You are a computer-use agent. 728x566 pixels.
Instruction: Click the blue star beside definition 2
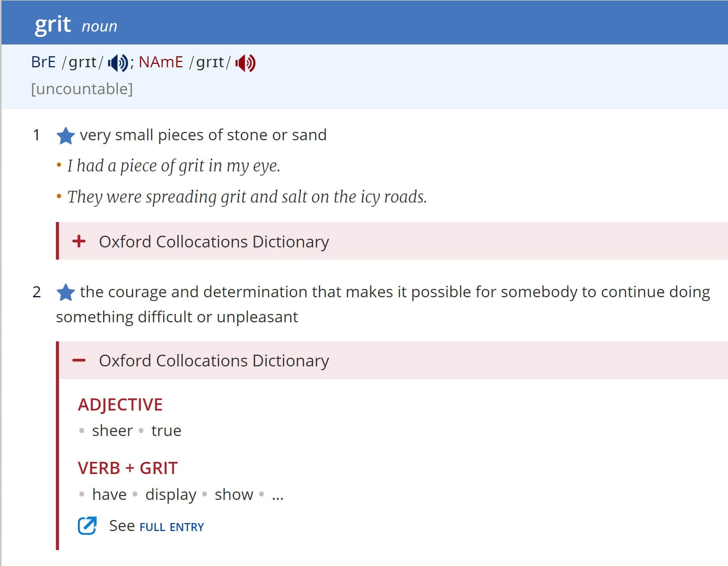click(65, 293)
